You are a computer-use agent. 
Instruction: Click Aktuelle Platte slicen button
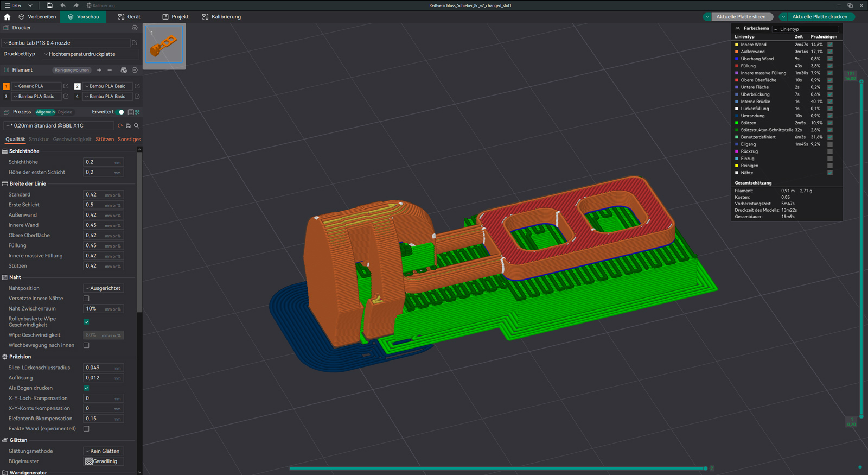741,17
